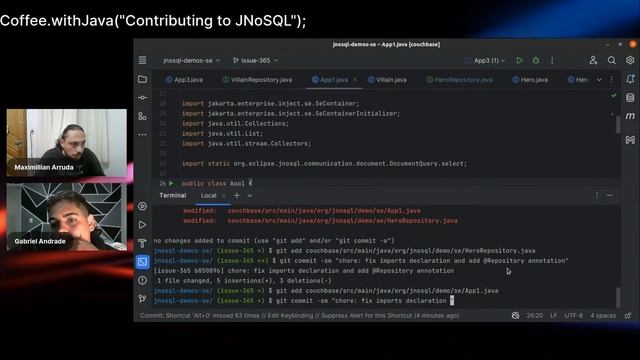Image resolution: width=640 pixels, height=360 pixels.
Task: Toggle read-only lock in status bar
Action: [x=628, y=316]
